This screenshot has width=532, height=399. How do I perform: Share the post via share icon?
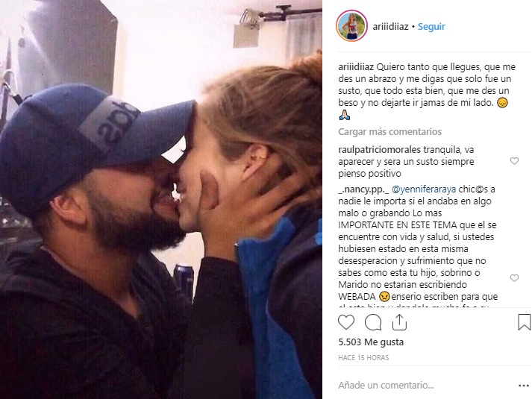click(x=399, y=322)
